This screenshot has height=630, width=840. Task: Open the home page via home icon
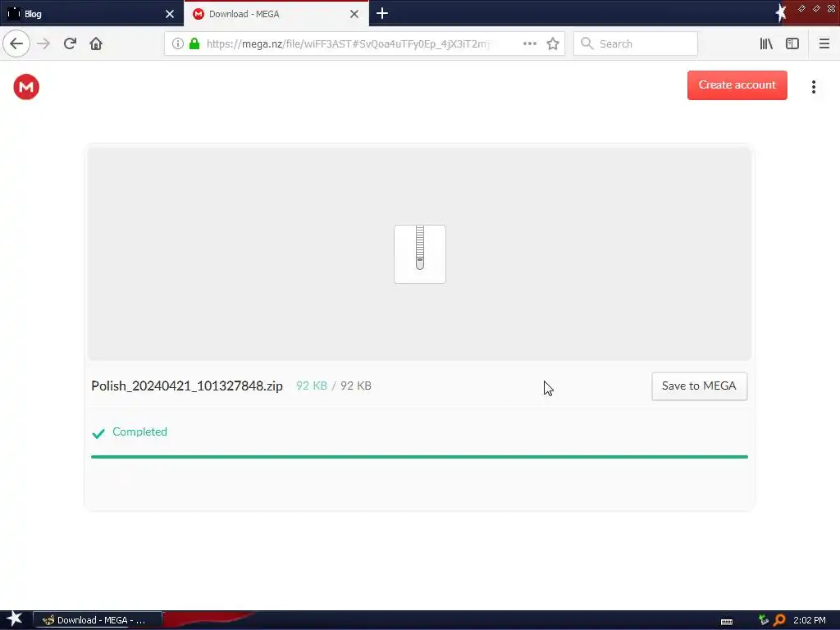[96, 43]
